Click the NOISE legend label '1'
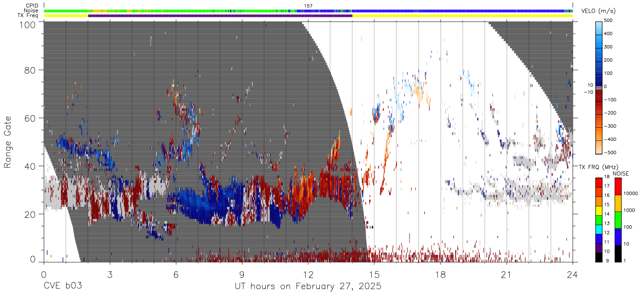This screenshot has width=644, height=297. 626,260
